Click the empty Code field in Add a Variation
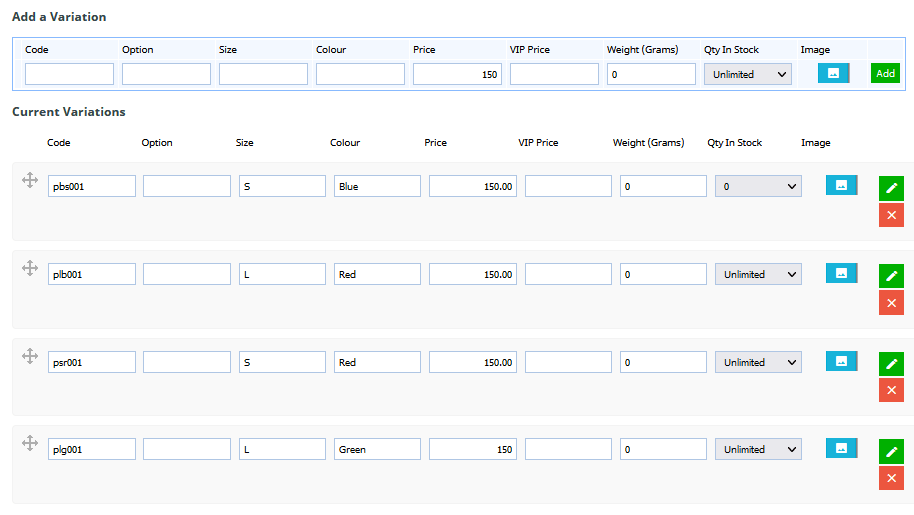 coord(69,75)
